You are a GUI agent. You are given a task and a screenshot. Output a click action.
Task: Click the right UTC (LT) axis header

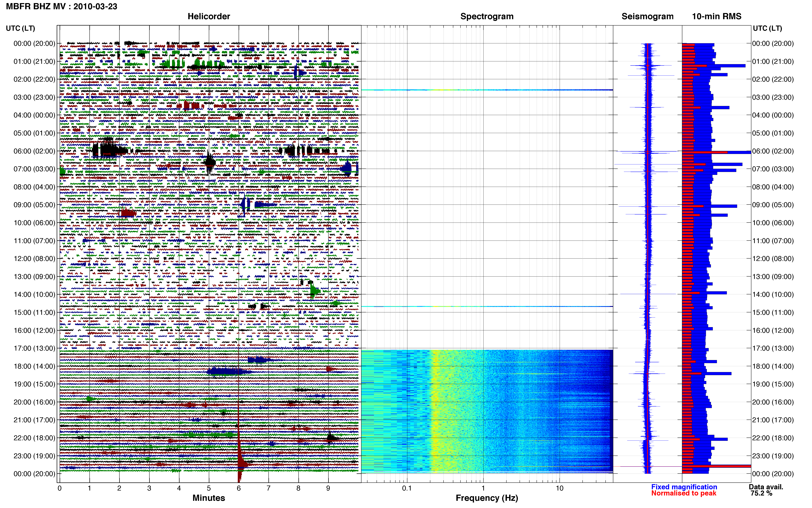[767, 28]
